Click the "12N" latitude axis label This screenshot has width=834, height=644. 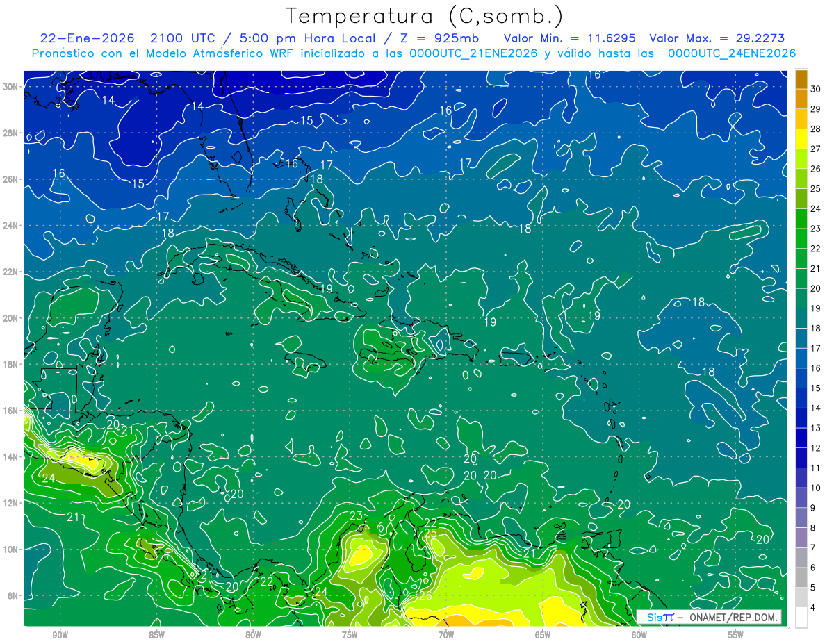click(x=10, y=503)
